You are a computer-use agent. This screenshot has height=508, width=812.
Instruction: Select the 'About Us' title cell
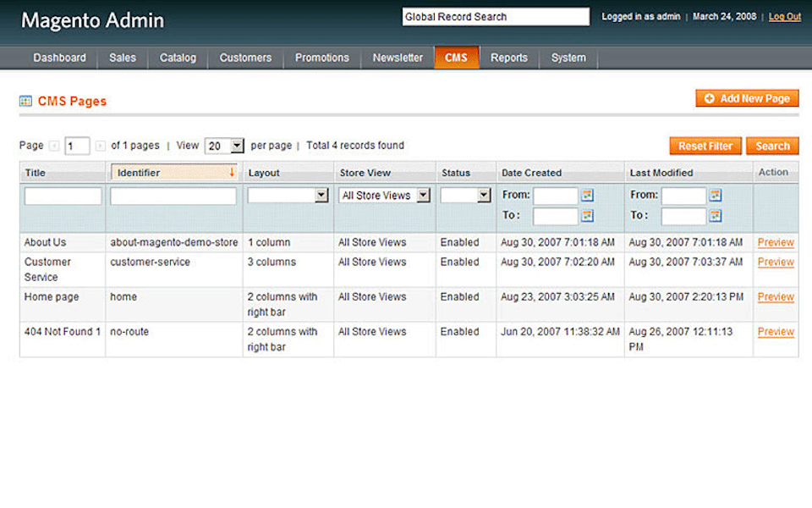(x=45, y=243)
